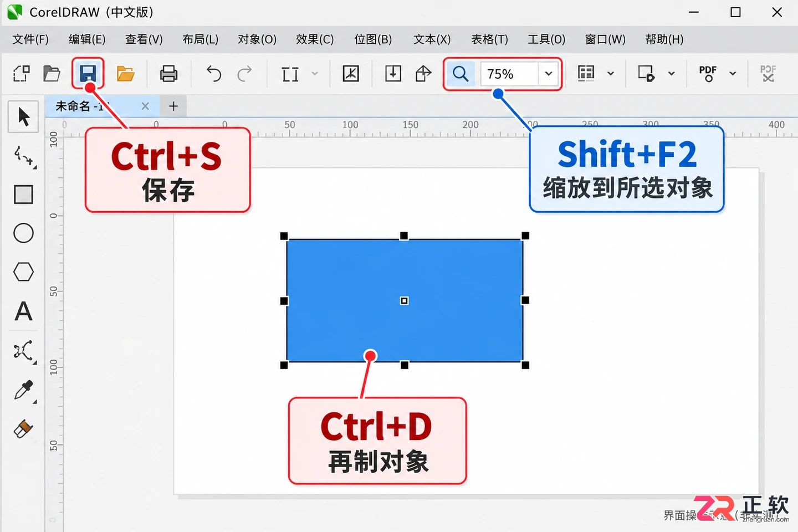Click the Import download arrow icon
Viewport: 798px width, 532px height.
pos(393,73)
